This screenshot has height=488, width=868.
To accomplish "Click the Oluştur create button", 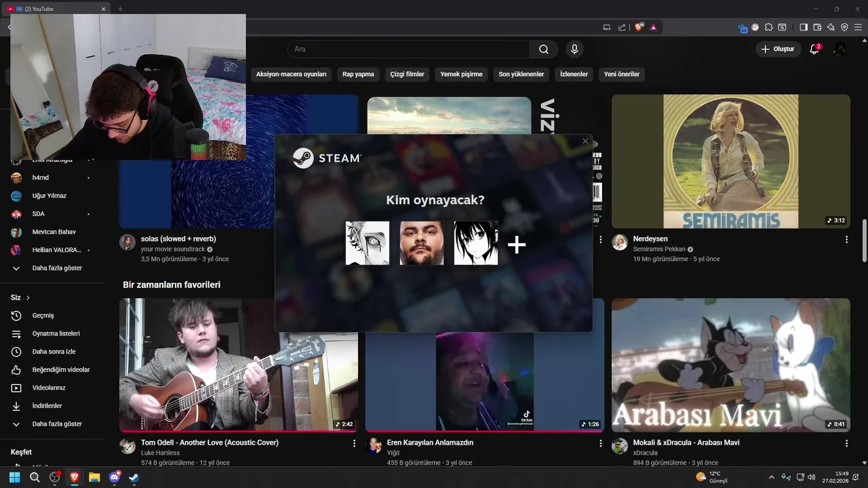I will click(x=778, y=49).
